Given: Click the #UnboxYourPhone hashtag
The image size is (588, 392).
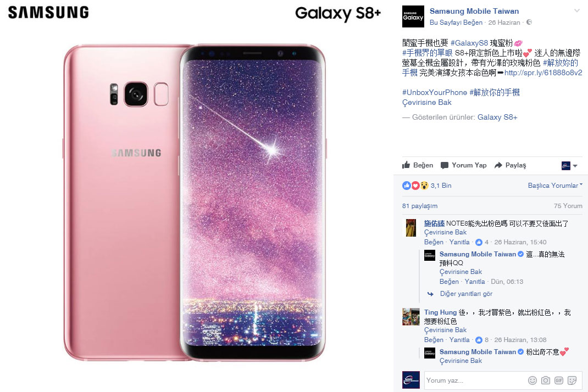Looking at the screenshot, I should click(434, 93).
